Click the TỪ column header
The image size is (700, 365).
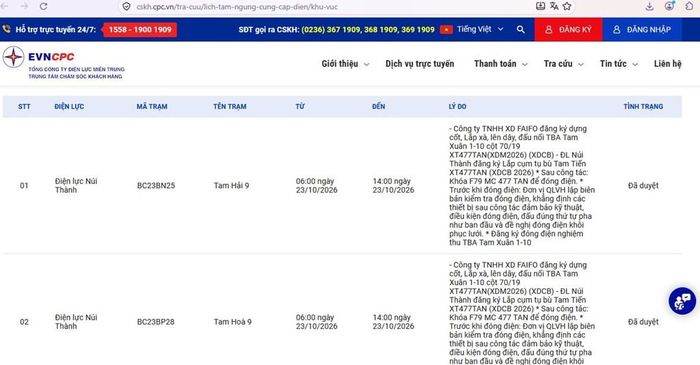[300, 107]
